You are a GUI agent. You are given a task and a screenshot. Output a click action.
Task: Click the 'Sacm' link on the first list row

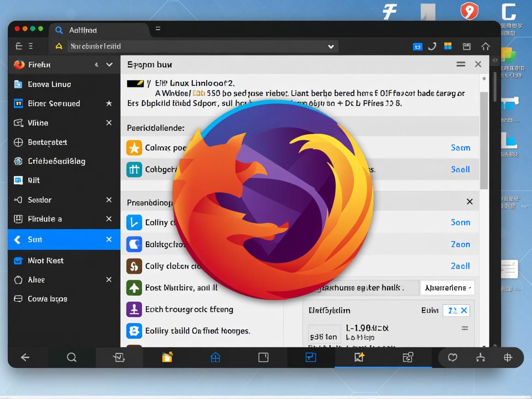pos(460,147)
